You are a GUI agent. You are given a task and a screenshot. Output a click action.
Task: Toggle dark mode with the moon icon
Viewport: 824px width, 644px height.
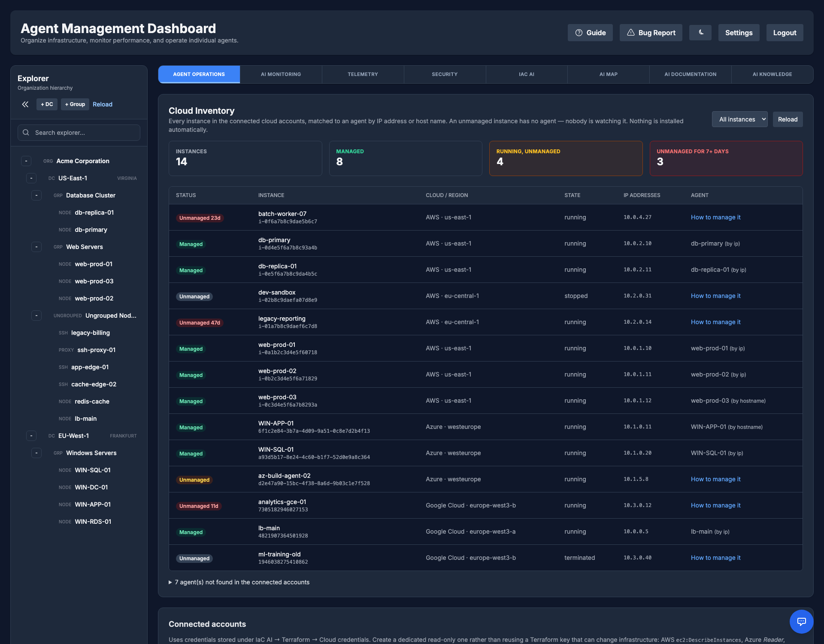pos(700,33)
